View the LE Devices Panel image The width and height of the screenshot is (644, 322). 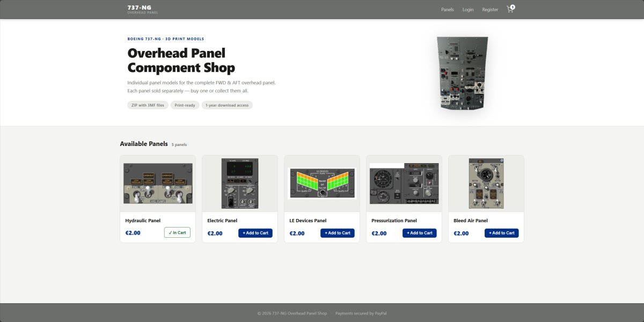pos(322,184)
